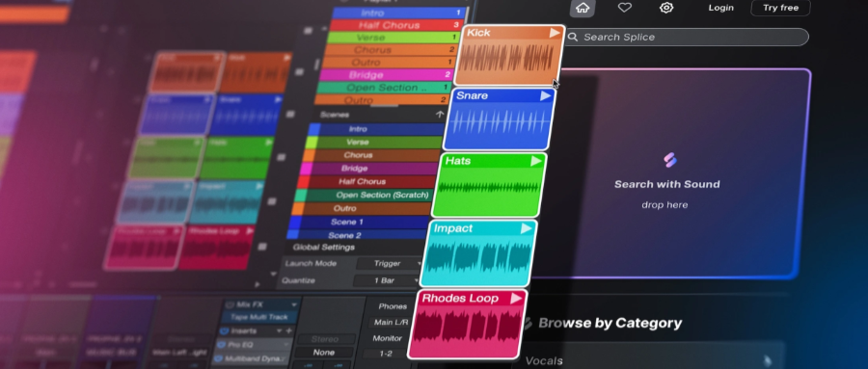
Task: Launch Scene 2 in Scenes list
Action: (x=354, y=235)
